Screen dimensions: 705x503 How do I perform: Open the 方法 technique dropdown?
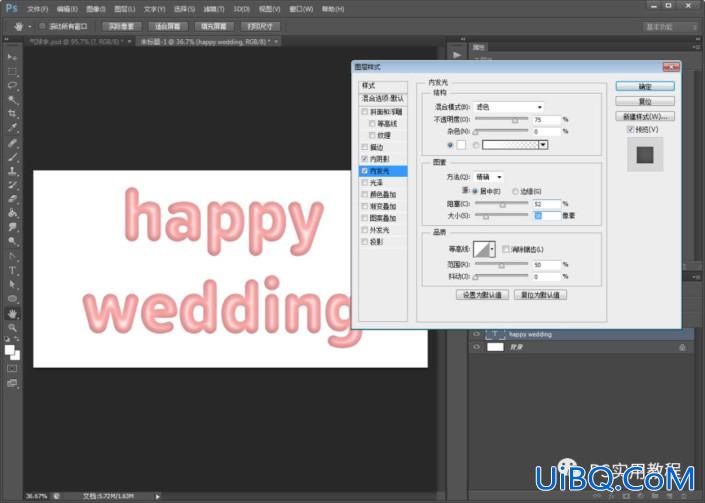coord(488,177)
